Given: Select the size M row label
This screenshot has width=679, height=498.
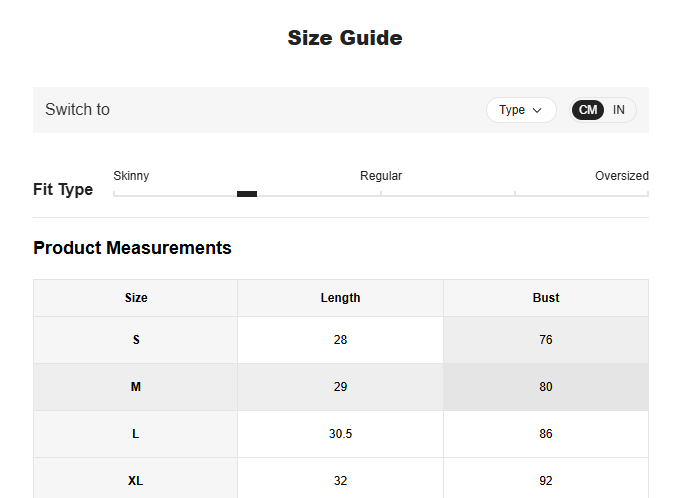Looking at the screenshot, I should [136, 387].
